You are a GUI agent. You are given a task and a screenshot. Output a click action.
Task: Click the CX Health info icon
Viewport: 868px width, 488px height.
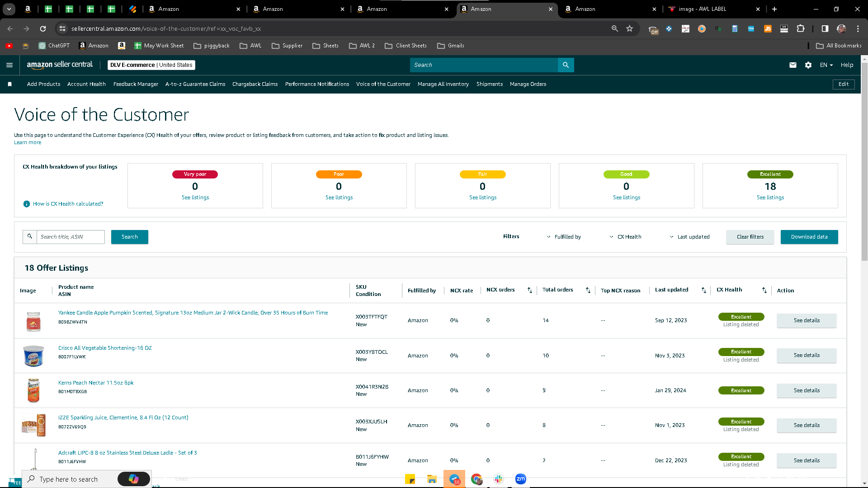pyautogui.click(x=27, y=204)
